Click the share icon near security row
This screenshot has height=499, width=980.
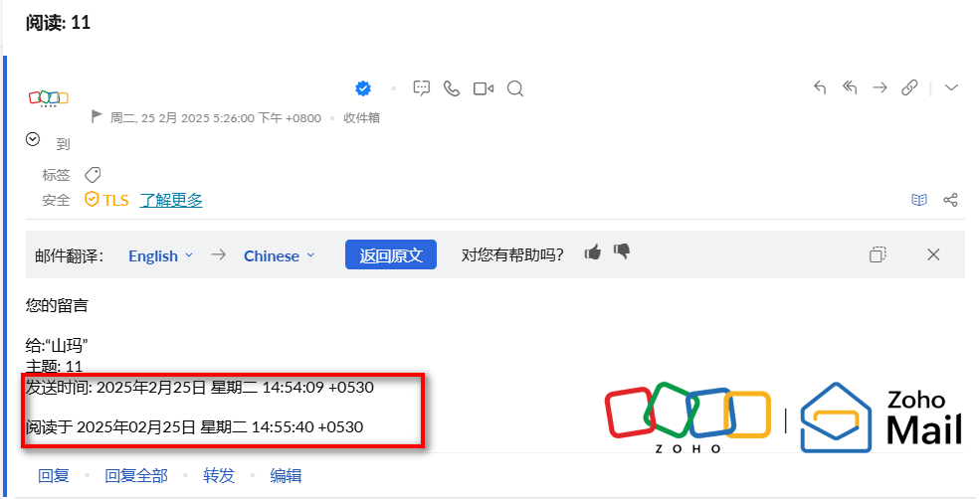click(950, 200)
